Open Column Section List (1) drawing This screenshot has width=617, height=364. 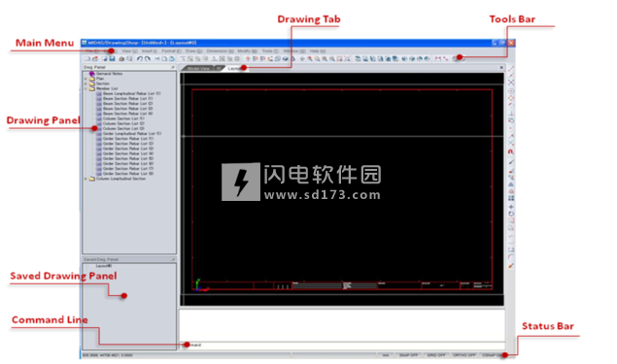tap(123, 118)
